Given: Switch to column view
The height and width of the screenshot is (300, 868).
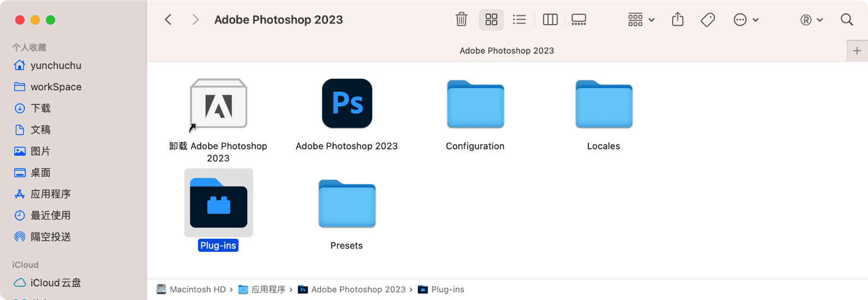Looking at the screenshot, I should pyautogui.click(x=550, y=20).
